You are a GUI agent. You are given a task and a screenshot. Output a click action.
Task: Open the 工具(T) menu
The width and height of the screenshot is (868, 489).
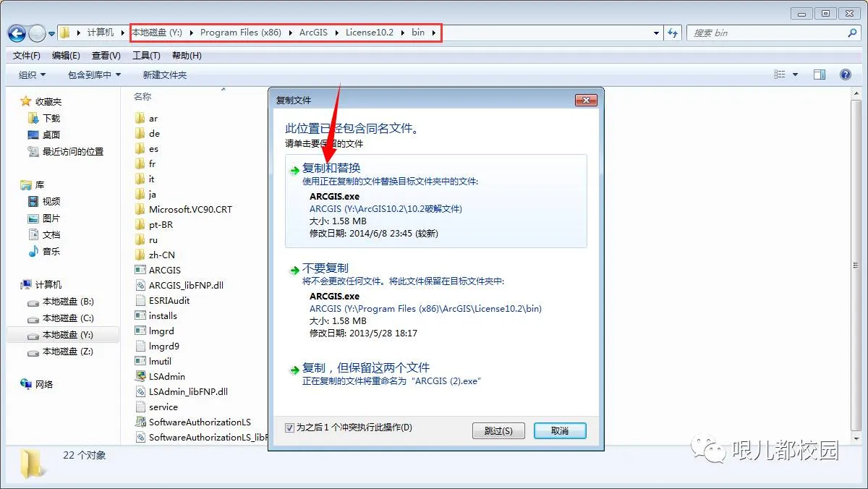pos(146,56)
